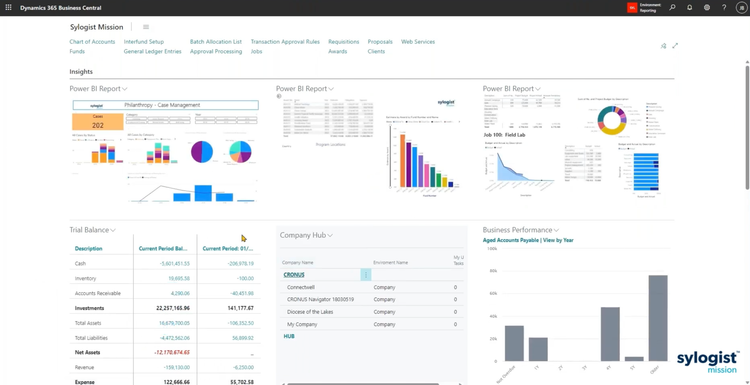
Task: Click Inventory balance 19,695.58
Action: pos(179,278)
